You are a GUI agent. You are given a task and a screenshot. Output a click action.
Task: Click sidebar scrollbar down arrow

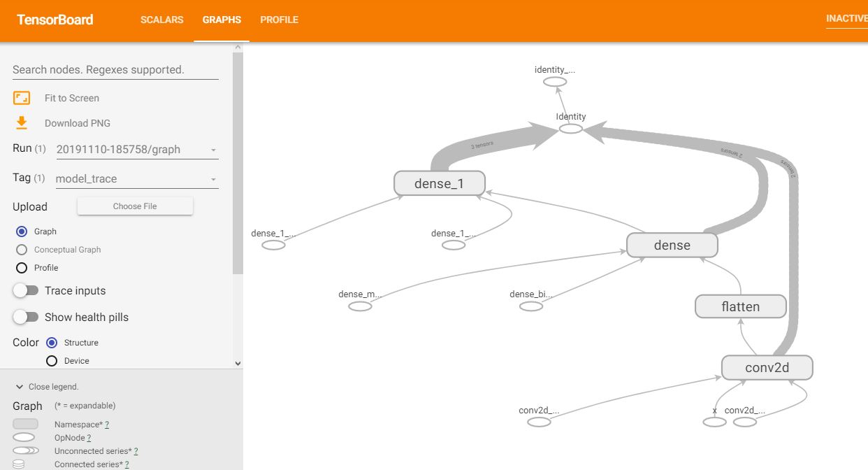pos(238,363)
